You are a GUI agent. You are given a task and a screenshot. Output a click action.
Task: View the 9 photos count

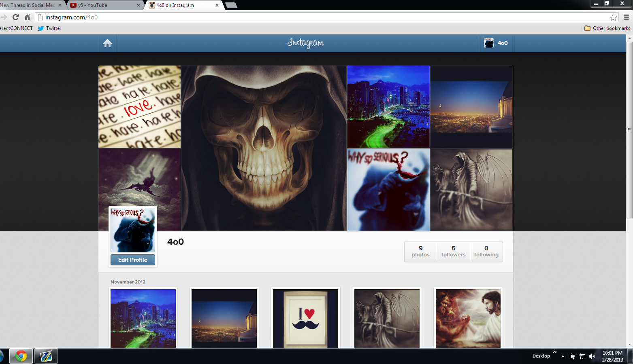click(421, 252)
